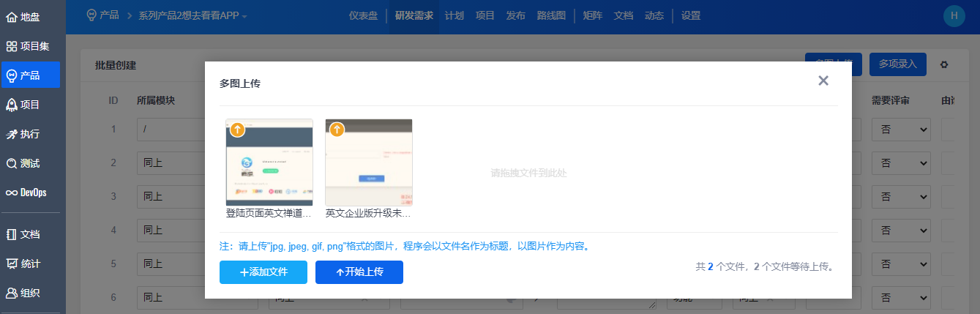Click 添加文件 button
This screenshot has width=980, height=314.
coord(263,272)
